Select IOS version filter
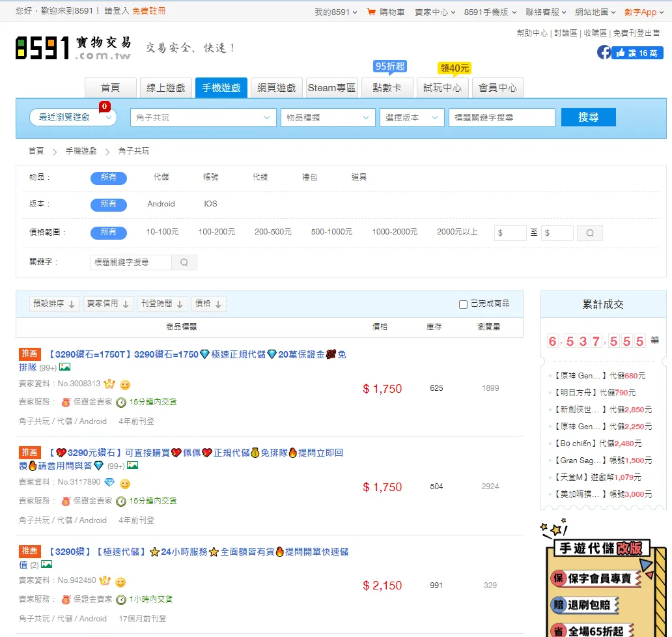The width and height of the screenshot is (672, 637). pos(210,204)
